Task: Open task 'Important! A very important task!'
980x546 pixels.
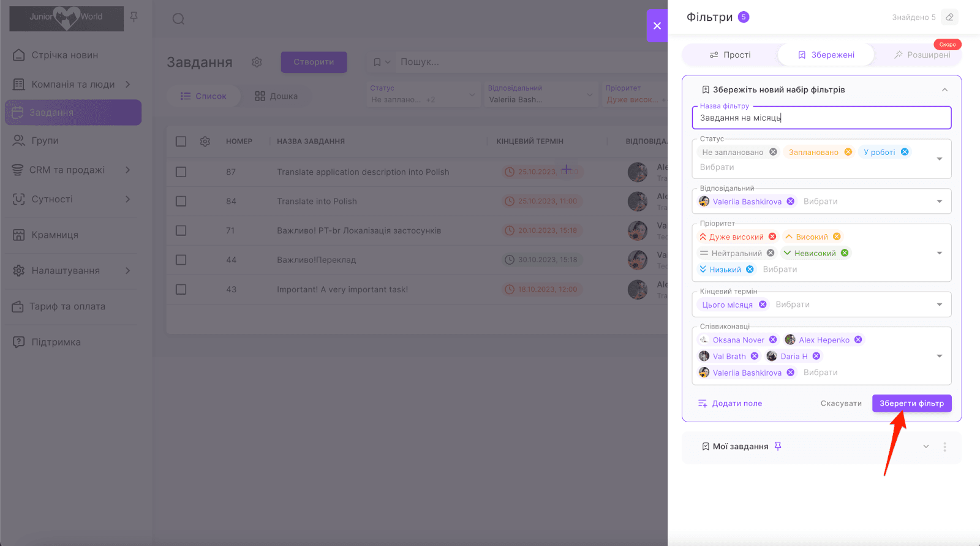Action: (342, 289)
